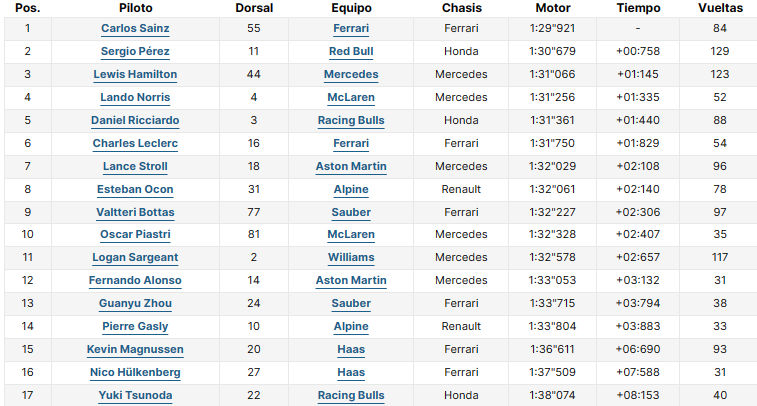Go to Esteban Ocon link
This screenshot has width=757, height=406.
point(135,189)
